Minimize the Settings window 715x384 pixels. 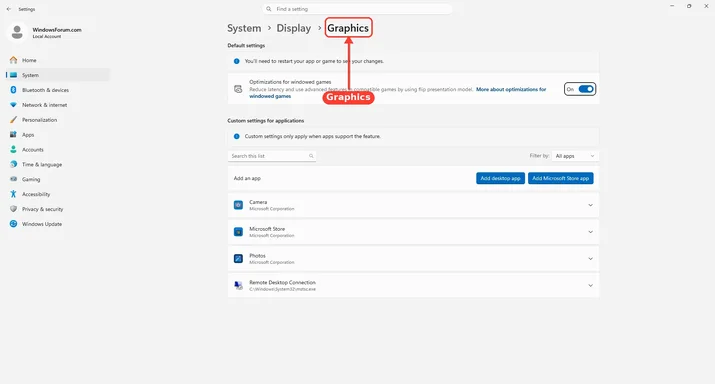pyautogui.click(x=672, y=6)
